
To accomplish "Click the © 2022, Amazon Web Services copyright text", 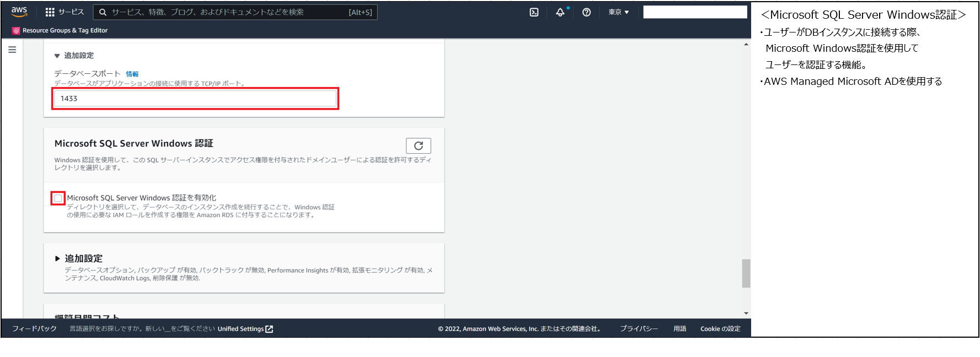I will click(519, 329).
